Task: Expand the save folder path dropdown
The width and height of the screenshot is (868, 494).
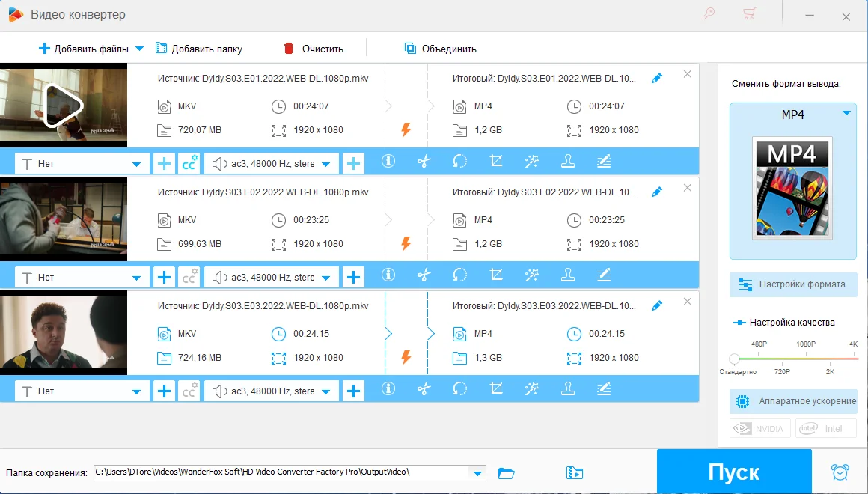Action: [x=477, y=473]
